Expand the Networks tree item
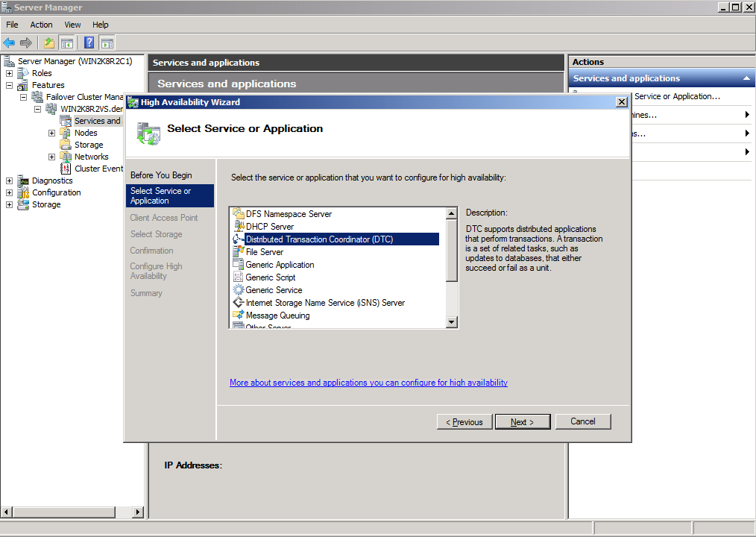The width and height of the screenshot is (756, 537). point(51,157)
